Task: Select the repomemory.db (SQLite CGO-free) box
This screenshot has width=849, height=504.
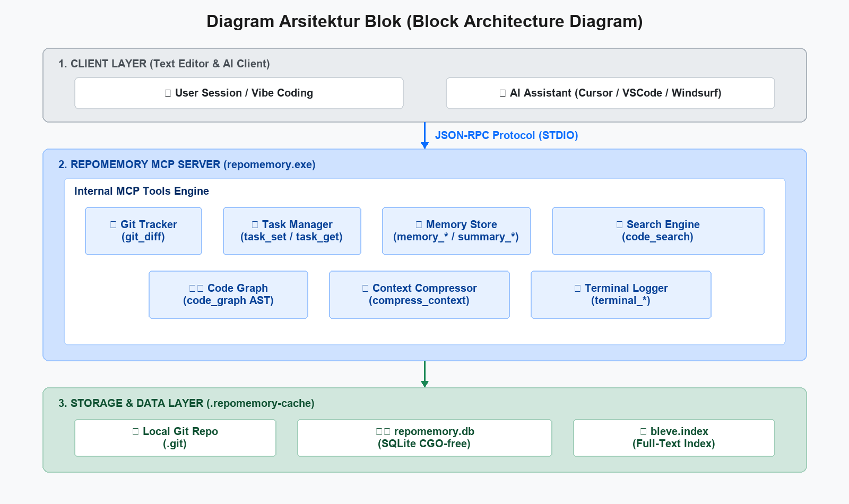Action: pyautogui.click(x=424, y=438)
